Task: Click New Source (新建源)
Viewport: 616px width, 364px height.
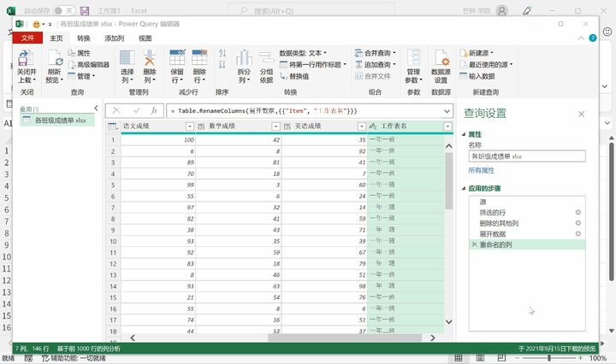Action: (x=477, y=53)
